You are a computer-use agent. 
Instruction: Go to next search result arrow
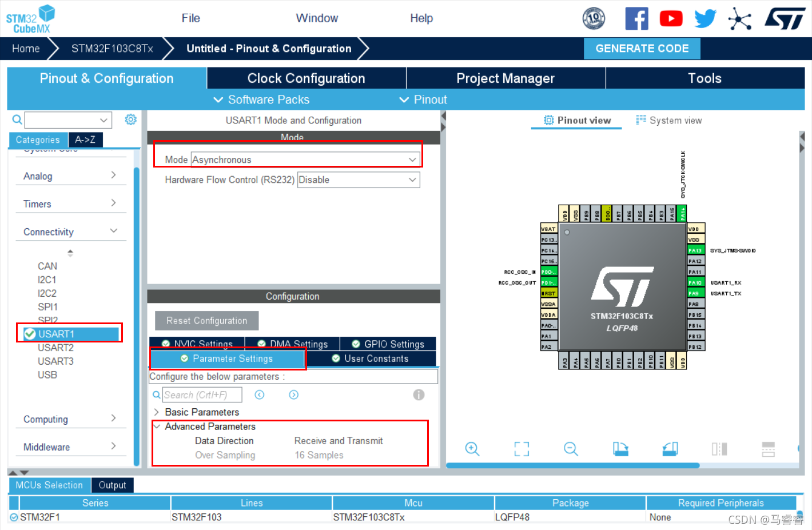(x=294, y=394)
